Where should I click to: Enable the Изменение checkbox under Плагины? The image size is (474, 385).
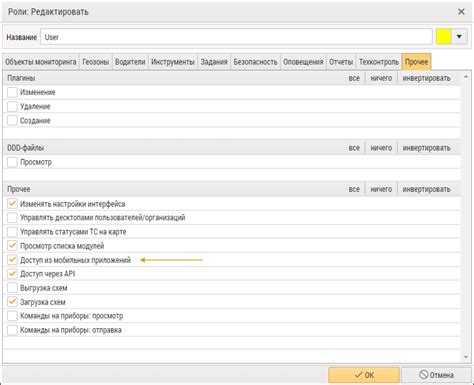click(x=12, y=92)
